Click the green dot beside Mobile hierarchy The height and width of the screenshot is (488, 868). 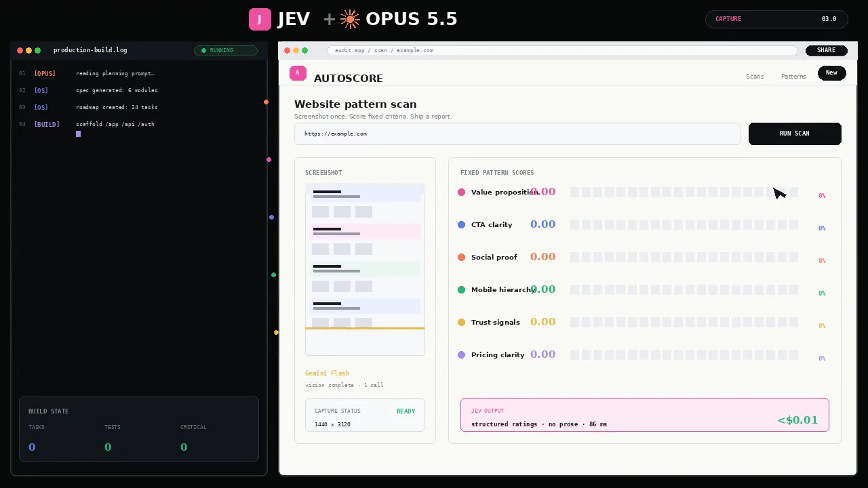(462, 290)
